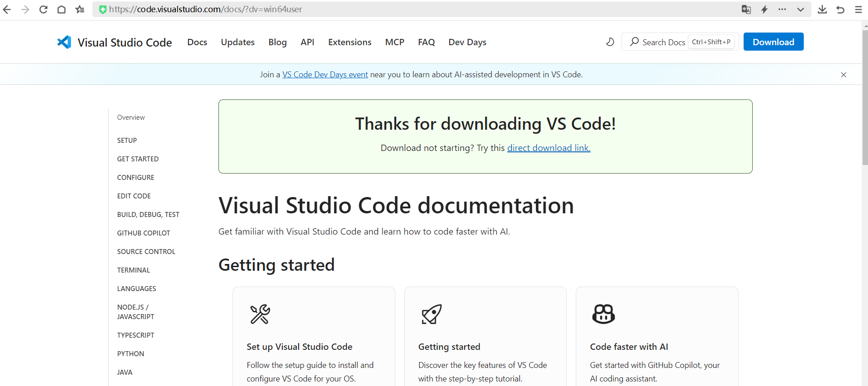The height and width of the screenshot is (386, 868).
Task: Click the Thanks for downloading VS Code heading
Action: point(485,124)
